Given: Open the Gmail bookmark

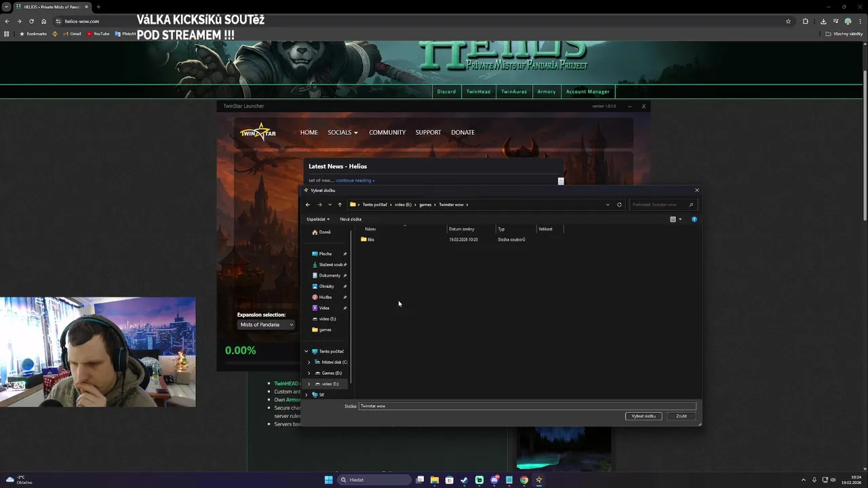Looking at the screenshot, I should pos(72,33).
